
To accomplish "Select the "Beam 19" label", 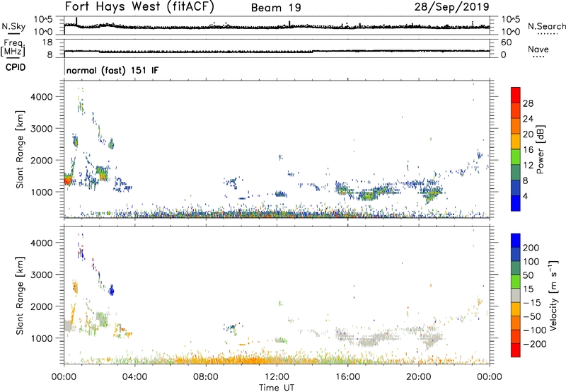I will click(276, 8).
